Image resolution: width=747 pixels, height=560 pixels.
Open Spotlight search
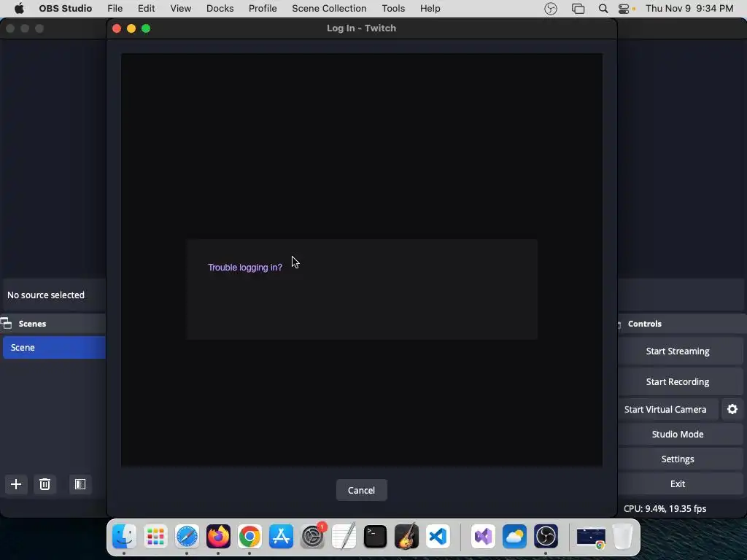click(x=603, y=9)
